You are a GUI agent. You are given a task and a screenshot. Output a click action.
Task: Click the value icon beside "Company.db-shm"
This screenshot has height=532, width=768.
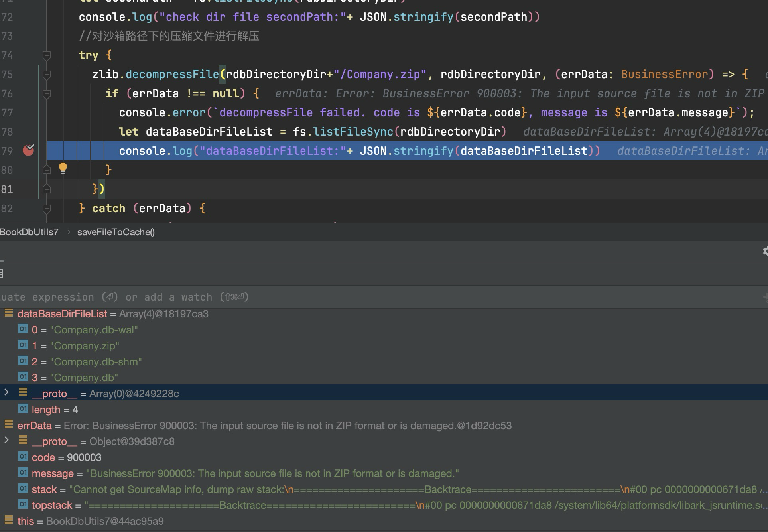(23, 361)
